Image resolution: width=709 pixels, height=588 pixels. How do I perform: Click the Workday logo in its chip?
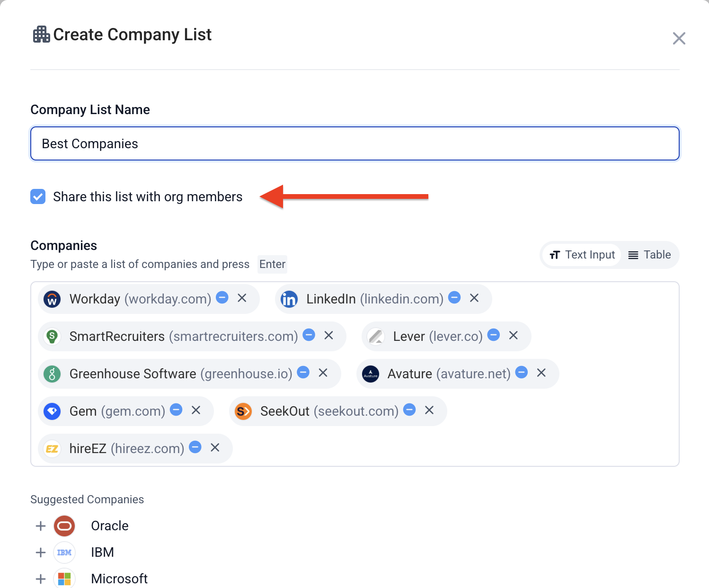(52, 299)
